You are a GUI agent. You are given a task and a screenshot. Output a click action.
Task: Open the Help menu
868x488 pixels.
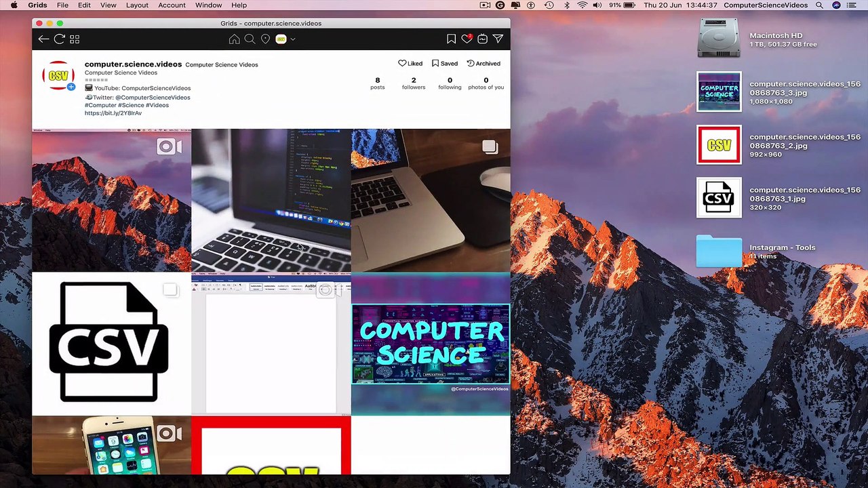239,5
